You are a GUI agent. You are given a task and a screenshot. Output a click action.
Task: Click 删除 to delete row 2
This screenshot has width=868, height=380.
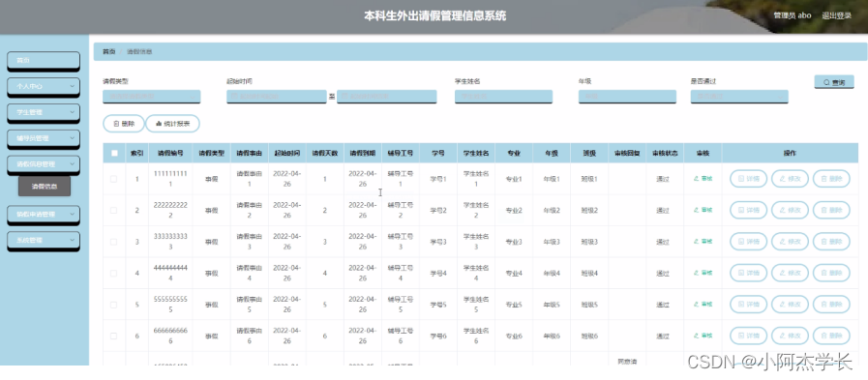click(x=831, y=210)
